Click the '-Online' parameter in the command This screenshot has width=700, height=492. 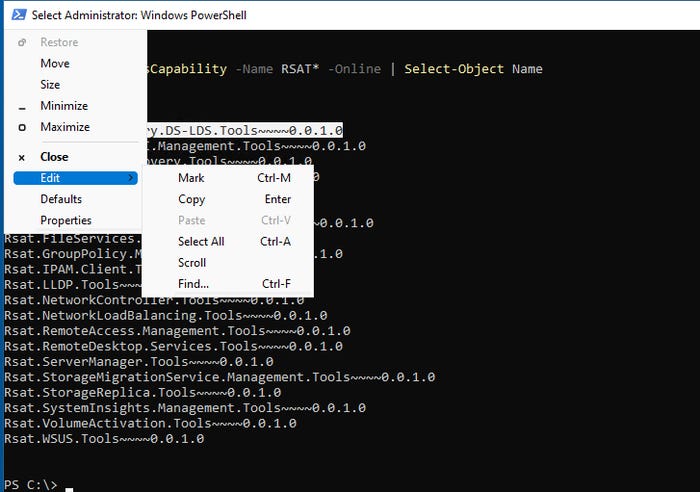(354, 69)
